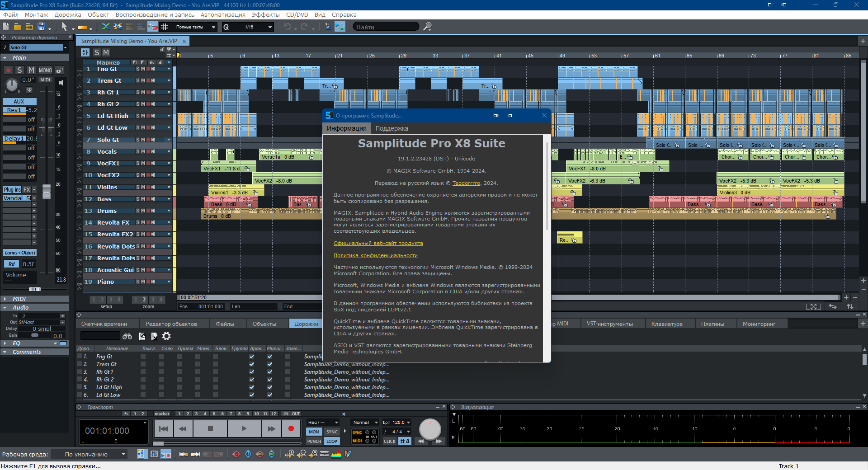Click the pan knob in track editor
The height and width of the screenshot is (470, 868).
[12, 85]
